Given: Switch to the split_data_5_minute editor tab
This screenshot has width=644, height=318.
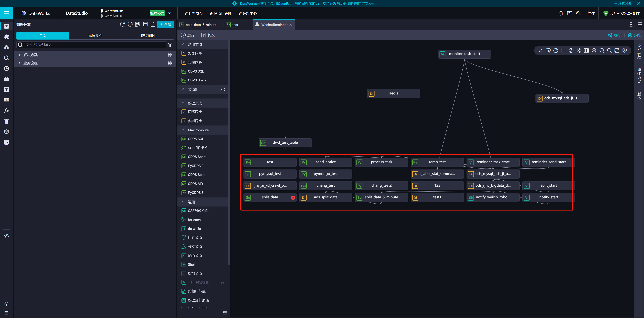Looking at the screenshot, I should pyautogui.click(x=201, y=25).
